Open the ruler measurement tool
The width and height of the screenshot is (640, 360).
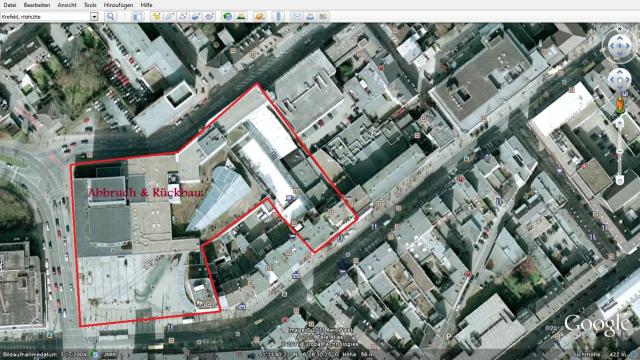(278, 16)
